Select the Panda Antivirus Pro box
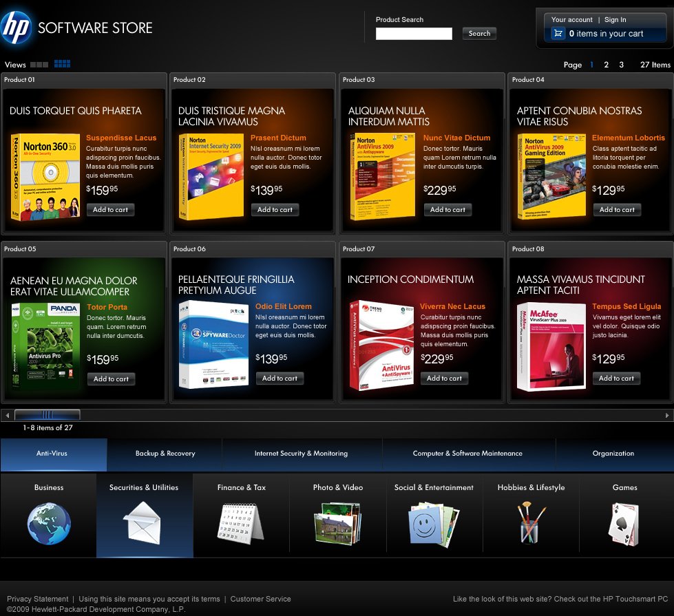Viewport: 674px width, 616px height. point(45,346)
